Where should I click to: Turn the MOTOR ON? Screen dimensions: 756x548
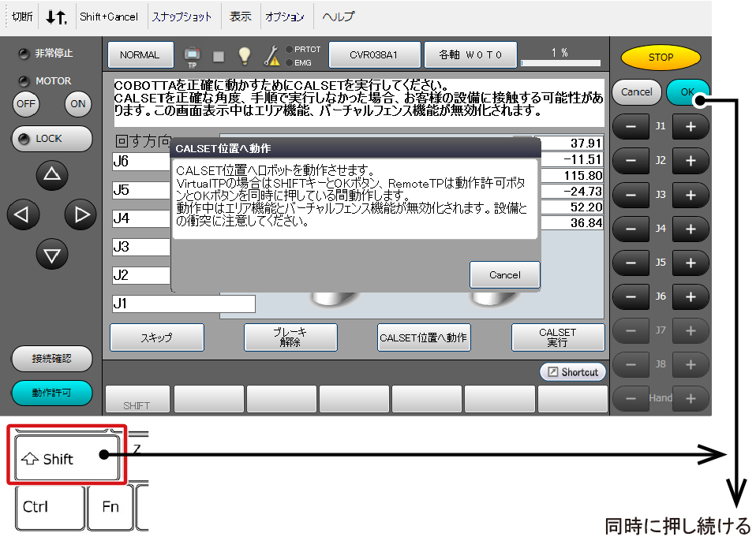coord(78,103)
